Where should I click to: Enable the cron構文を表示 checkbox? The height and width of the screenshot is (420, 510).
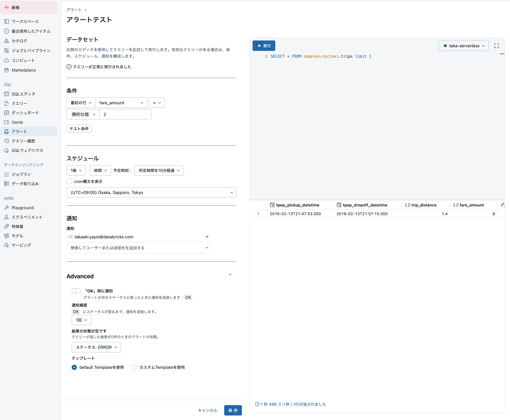pos(69,182)
